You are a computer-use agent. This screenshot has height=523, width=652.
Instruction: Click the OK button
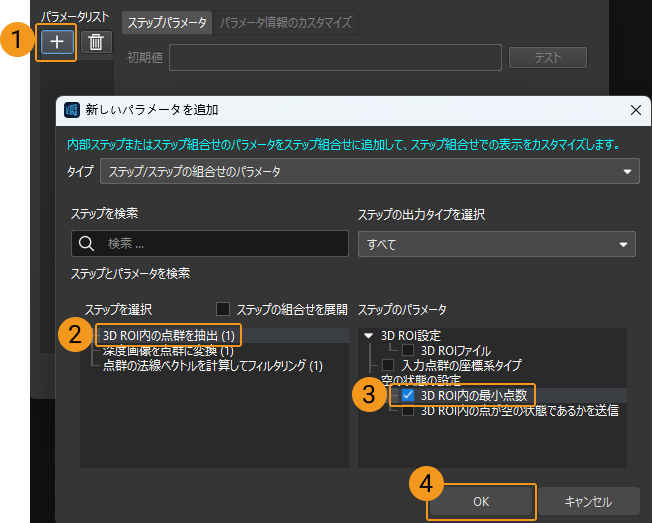[481, 502]
